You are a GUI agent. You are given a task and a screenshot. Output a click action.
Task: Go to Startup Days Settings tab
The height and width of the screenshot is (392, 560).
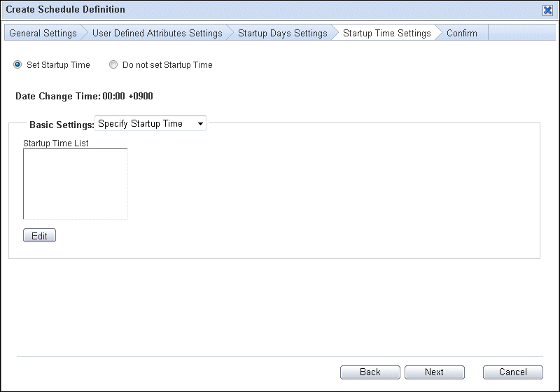tap(283, 33)
